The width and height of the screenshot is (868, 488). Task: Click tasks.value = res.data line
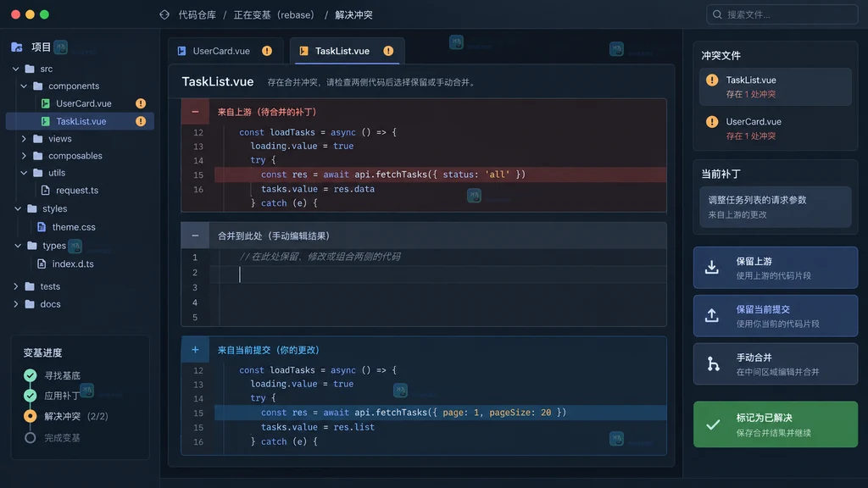coord(318,189)
